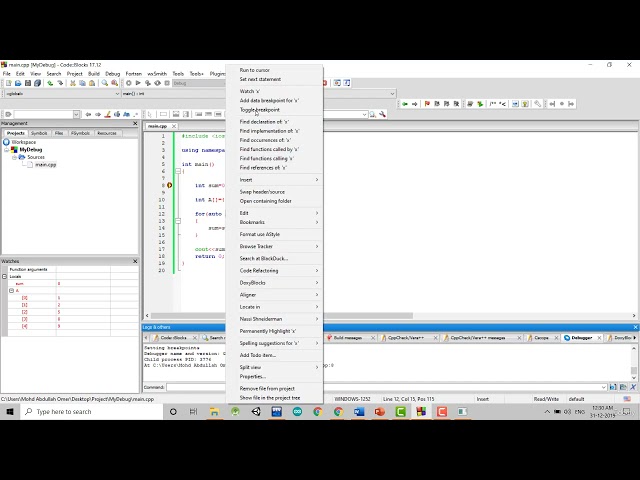The image size is (640, 480).
Task: Click the Run play icon
Action: coord(138,83)
